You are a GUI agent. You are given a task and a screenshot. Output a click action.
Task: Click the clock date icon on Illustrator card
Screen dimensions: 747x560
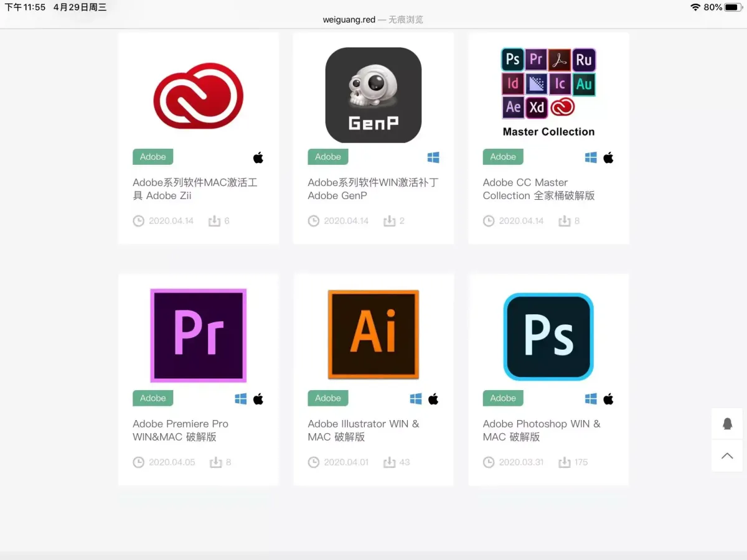(x=314, y=462)
